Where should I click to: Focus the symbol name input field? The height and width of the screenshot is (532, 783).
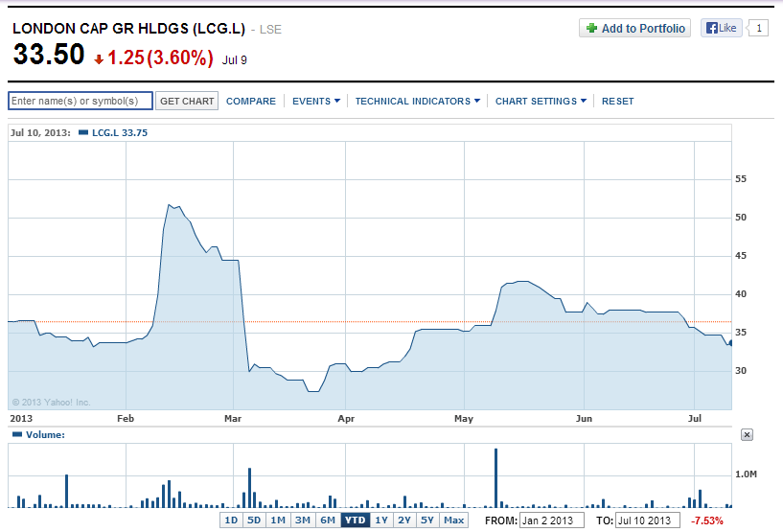(x=81, y=101)
